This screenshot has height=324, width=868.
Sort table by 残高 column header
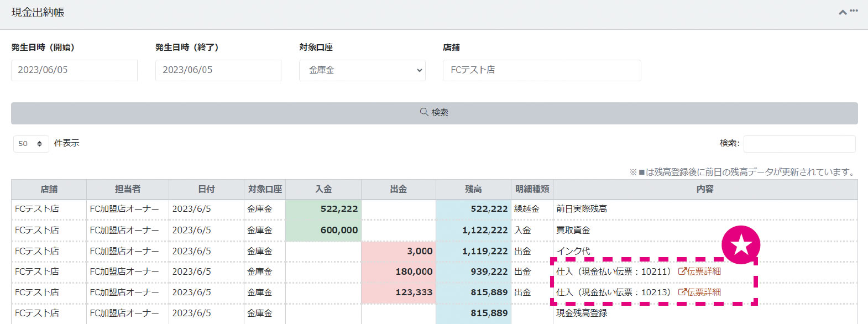[x=473, y=189]
